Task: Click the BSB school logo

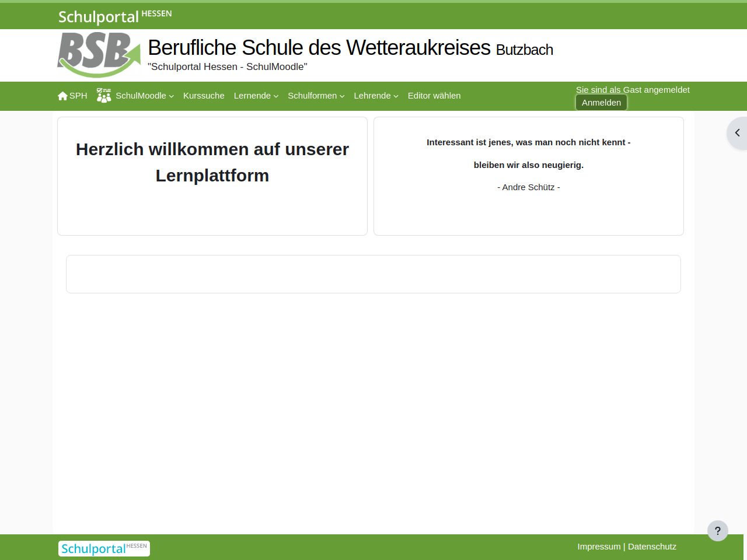Action: [99, 55]
